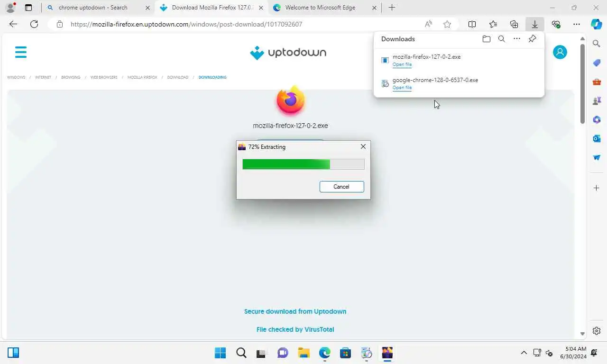Click the Firefox app icon image
607x364 pixels.
290,100
